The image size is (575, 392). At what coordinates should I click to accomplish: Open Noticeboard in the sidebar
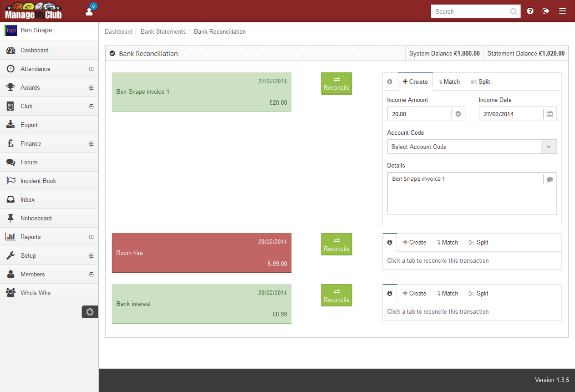(49, 218)
